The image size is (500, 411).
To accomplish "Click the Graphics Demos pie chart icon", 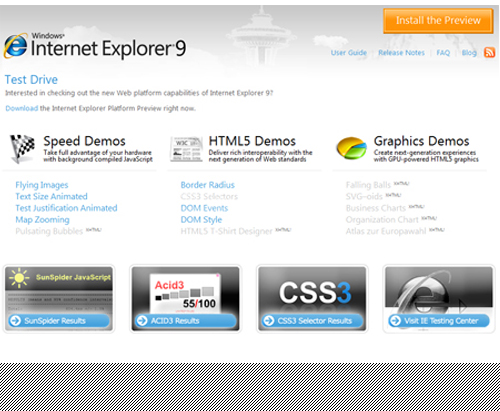I will [x=351, y=148].
